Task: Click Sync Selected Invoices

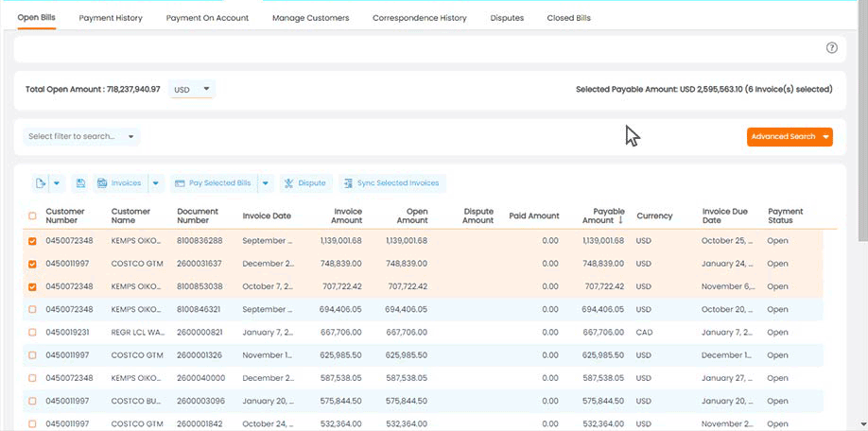Action: 391,183
